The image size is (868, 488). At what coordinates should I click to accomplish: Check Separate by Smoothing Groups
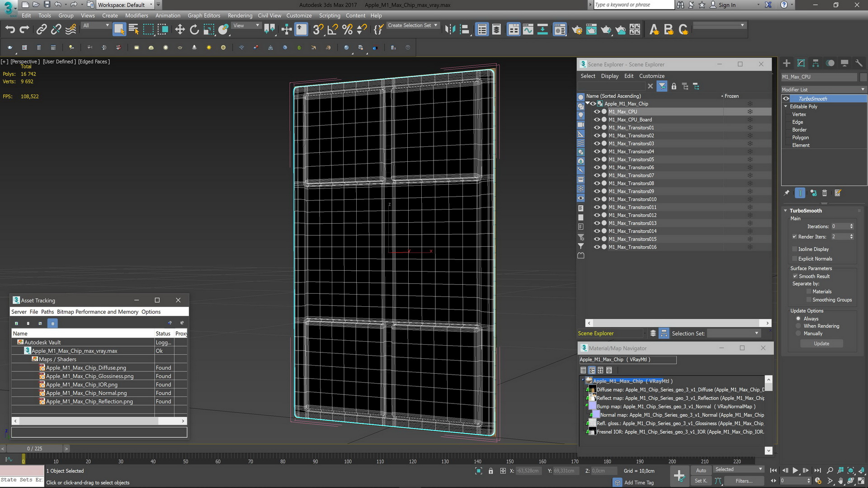point(809,300)
